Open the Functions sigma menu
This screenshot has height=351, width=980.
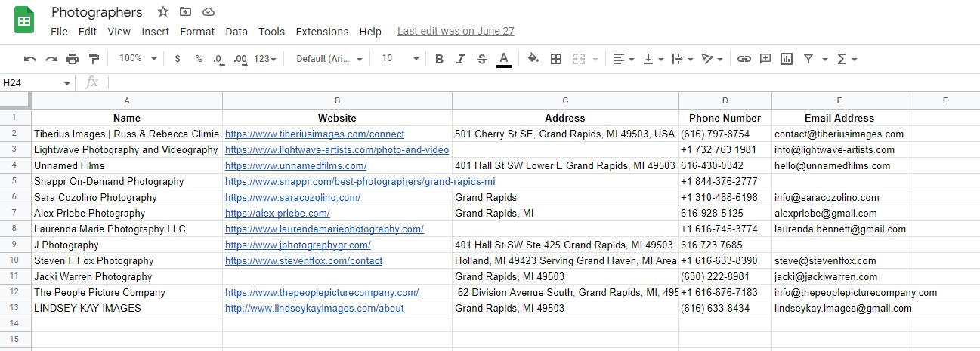tap(847, 59)
